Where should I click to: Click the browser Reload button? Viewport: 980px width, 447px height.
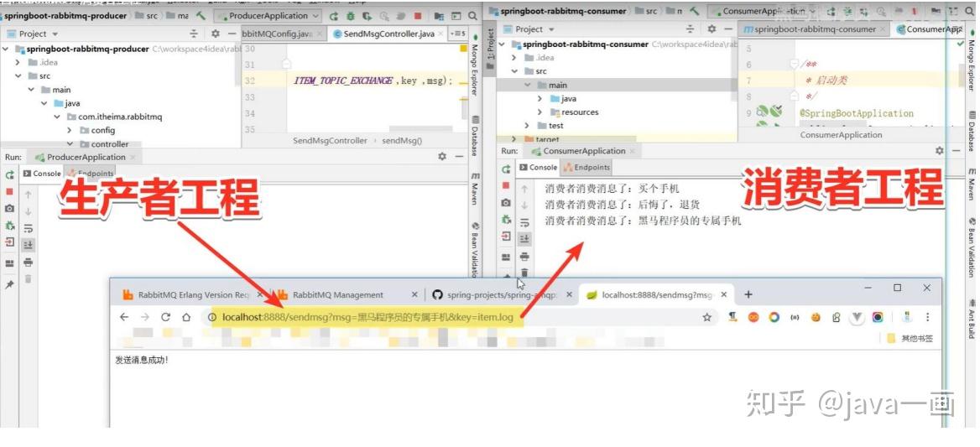tap(165, 317)
